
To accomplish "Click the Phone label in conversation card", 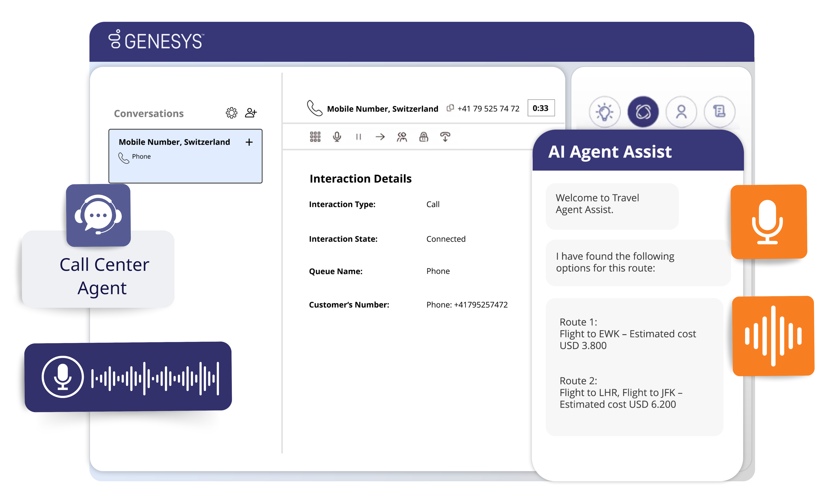I will coord(141,157).
